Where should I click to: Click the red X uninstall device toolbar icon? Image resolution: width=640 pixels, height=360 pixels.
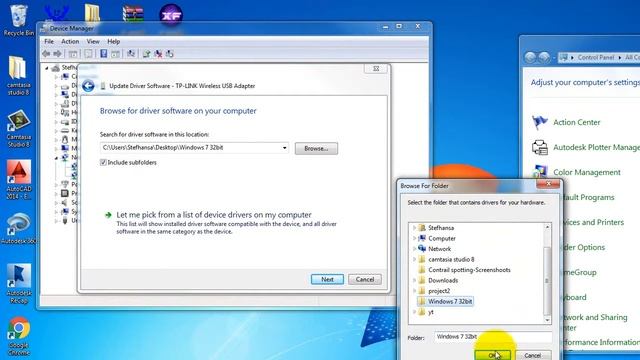(158, 54)
